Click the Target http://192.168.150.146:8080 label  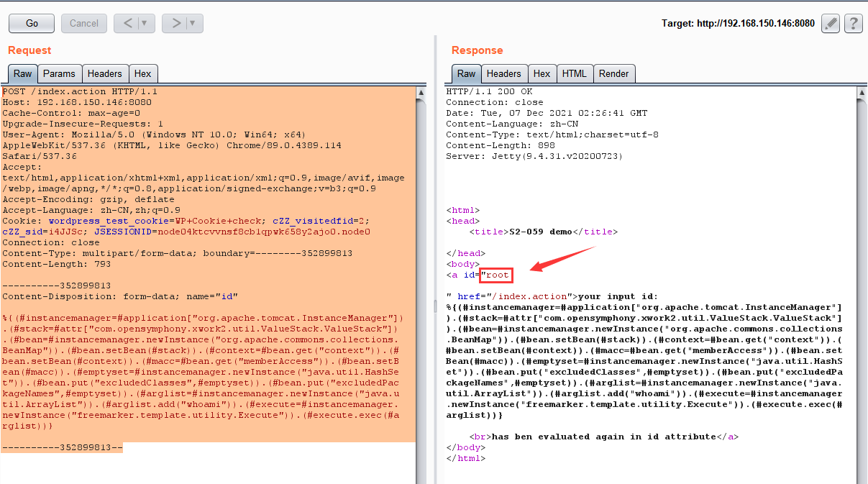[x=738, y=23]
